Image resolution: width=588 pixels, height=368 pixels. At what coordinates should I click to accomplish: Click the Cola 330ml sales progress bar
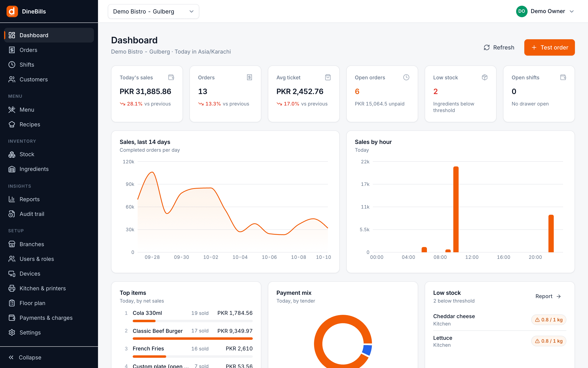tap(193, 321)
